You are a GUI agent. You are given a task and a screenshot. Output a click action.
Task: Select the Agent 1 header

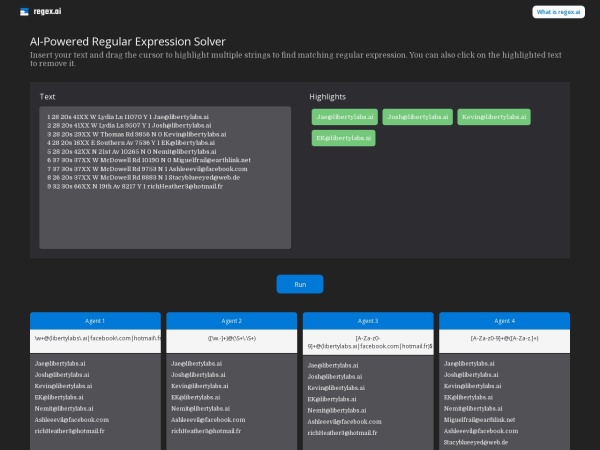[95, 321]
